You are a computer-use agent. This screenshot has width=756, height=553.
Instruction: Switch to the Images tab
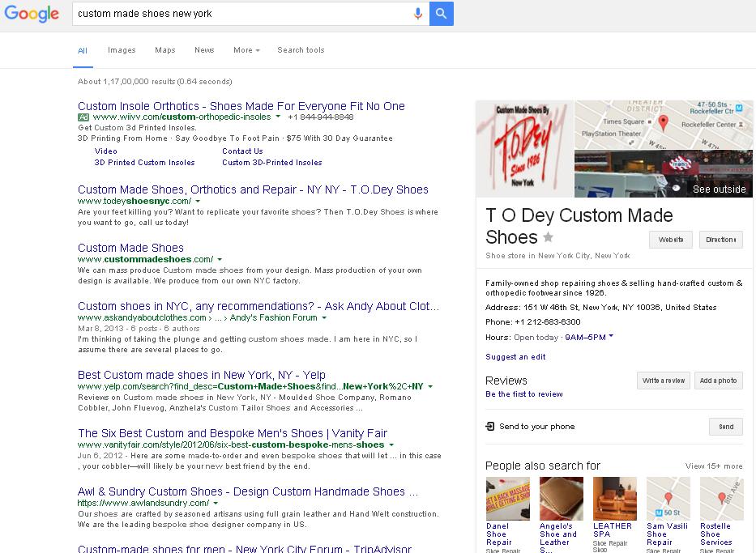click(x=122, y=50)
